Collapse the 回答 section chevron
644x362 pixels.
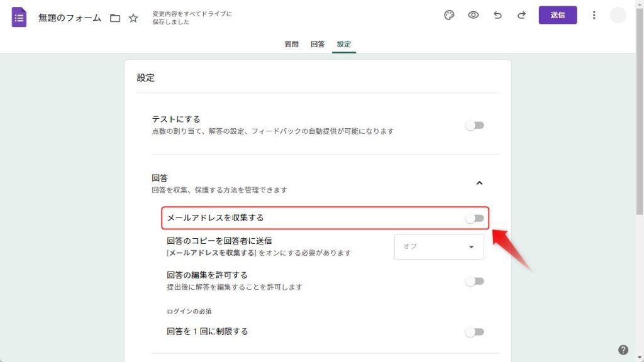tap(479, 183)
